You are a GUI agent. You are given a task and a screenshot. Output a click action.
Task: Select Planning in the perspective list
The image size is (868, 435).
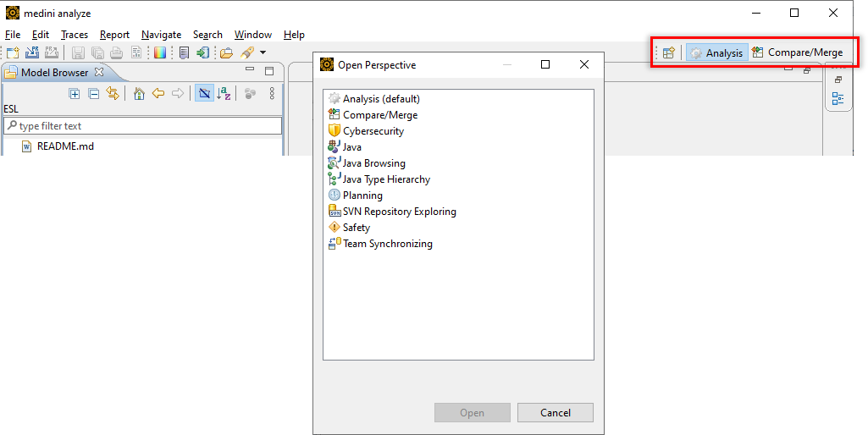click(x=356, y=195)
